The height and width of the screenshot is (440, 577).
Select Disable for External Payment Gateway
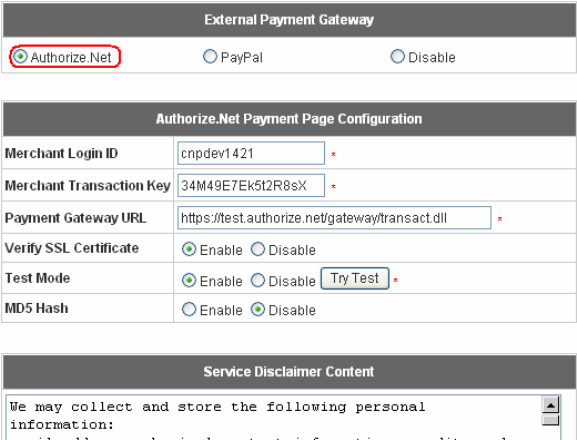pos(397,57)
